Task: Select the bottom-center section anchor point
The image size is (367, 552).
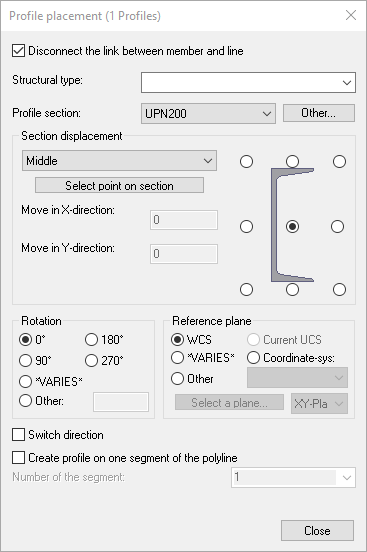Action: pos(292,290)
